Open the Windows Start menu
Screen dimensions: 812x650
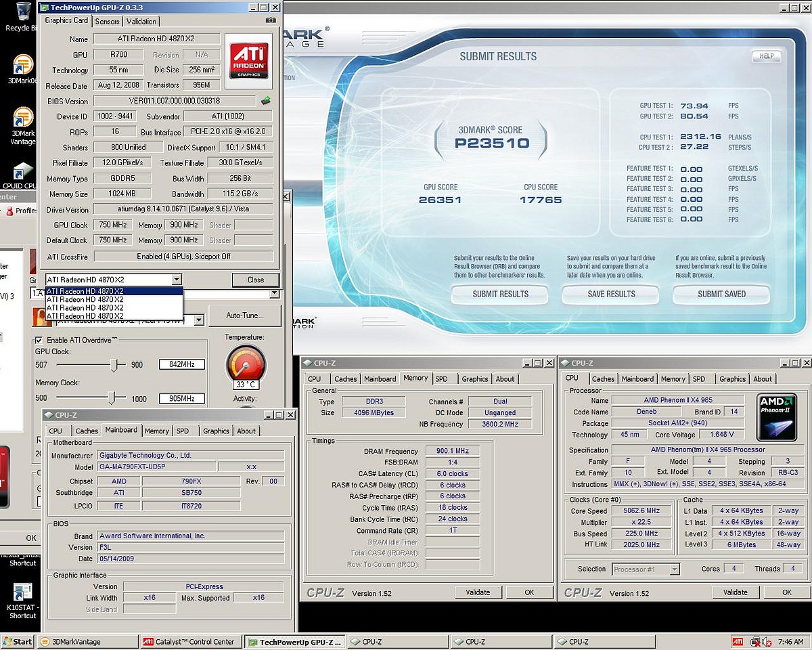[x=18, y=642]
